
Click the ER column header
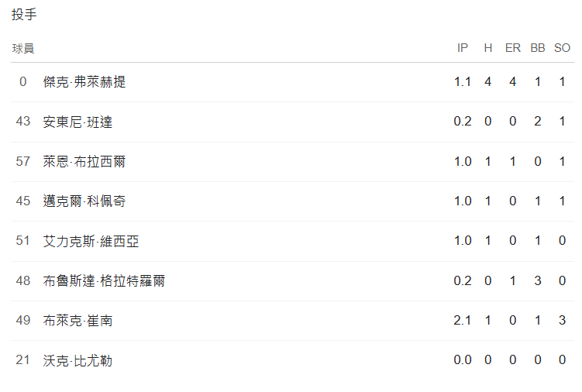(512, 48)
